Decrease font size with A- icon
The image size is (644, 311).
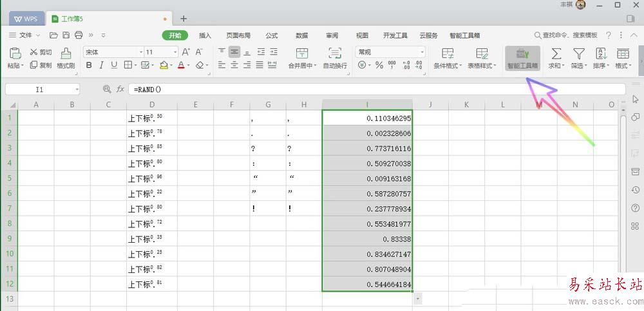pos(199,52)
